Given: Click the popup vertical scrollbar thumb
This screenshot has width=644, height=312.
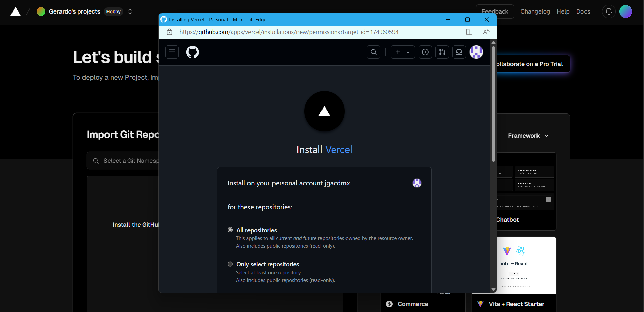Looking at the screenshot, I should (x=493, y=103).
